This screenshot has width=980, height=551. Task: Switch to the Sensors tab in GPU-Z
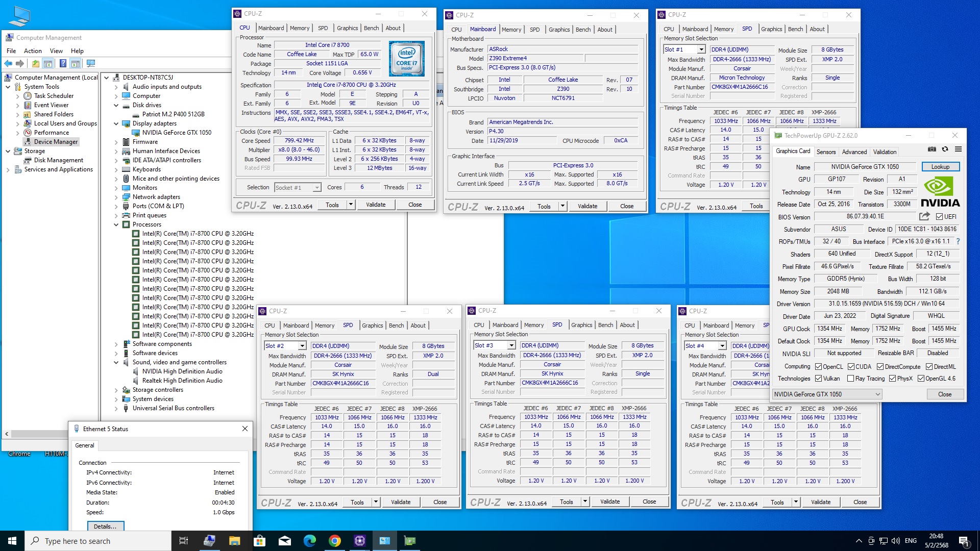click(826, 152)
